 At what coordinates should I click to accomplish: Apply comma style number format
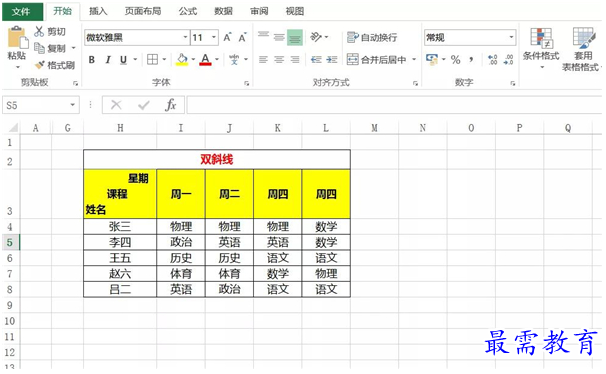coord(471,60)
